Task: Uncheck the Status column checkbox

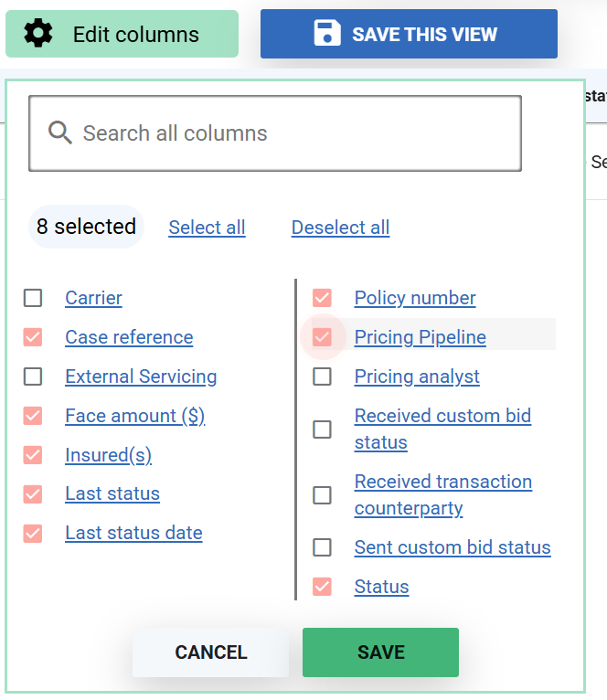Action: [322, 587]
